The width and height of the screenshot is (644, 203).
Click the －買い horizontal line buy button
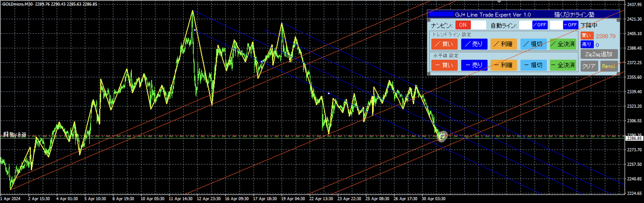[x=444, y=65]
